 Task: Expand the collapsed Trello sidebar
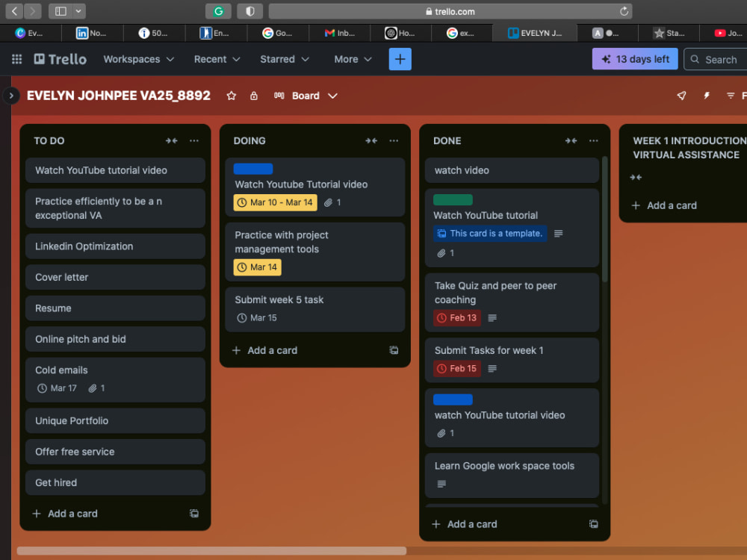11,96
